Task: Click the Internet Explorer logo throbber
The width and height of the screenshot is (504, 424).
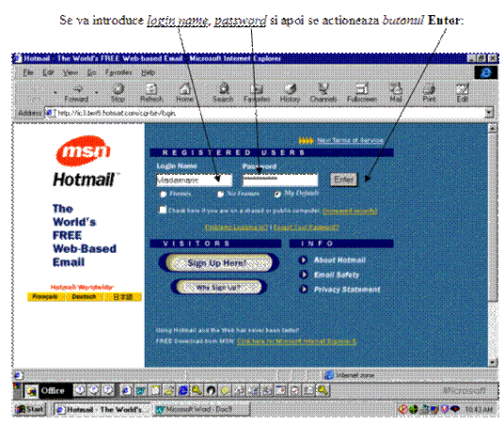Action: point(486,72)
